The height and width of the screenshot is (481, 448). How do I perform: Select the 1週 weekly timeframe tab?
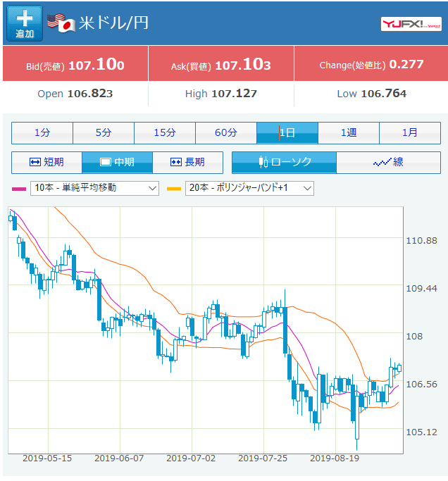[349, 132]
